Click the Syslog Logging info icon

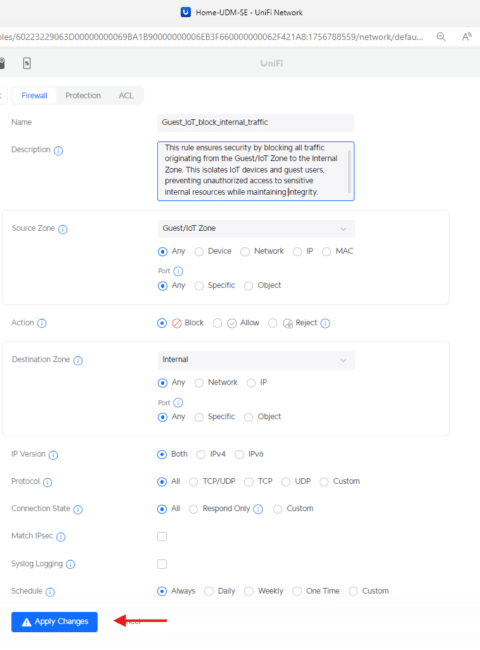coord(70,565)
